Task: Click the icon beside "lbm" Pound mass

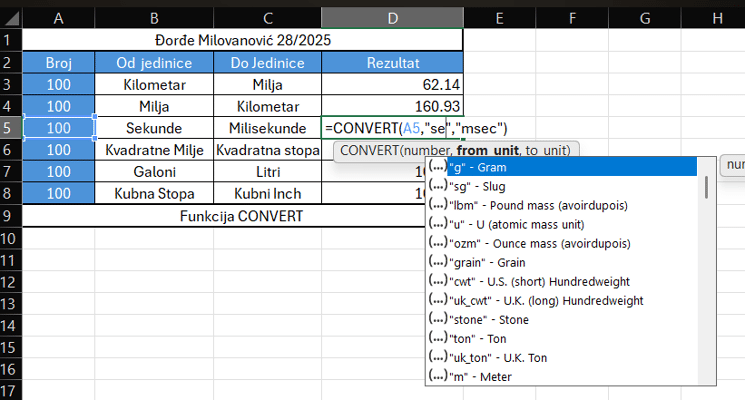Action: coord(437,206)
